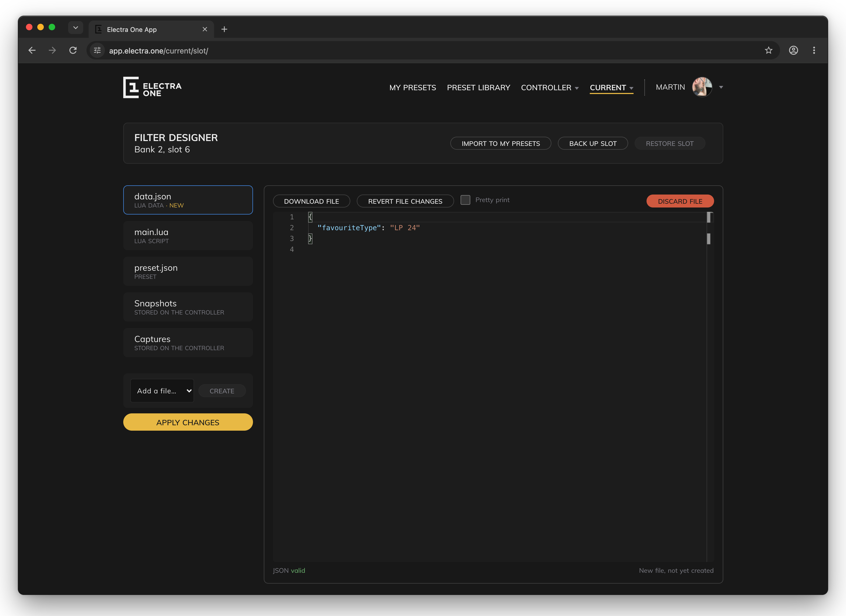Enable the Pretty print checkbox
The height and width of the screenshot is (616, 846).
[x=465, y=200]
